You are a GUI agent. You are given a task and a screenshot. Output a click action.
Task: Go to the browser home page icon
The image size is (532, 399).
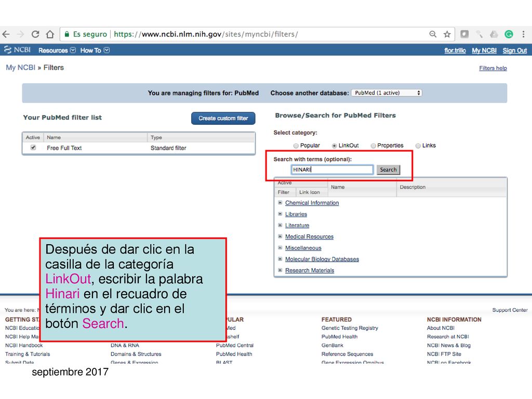50,34
